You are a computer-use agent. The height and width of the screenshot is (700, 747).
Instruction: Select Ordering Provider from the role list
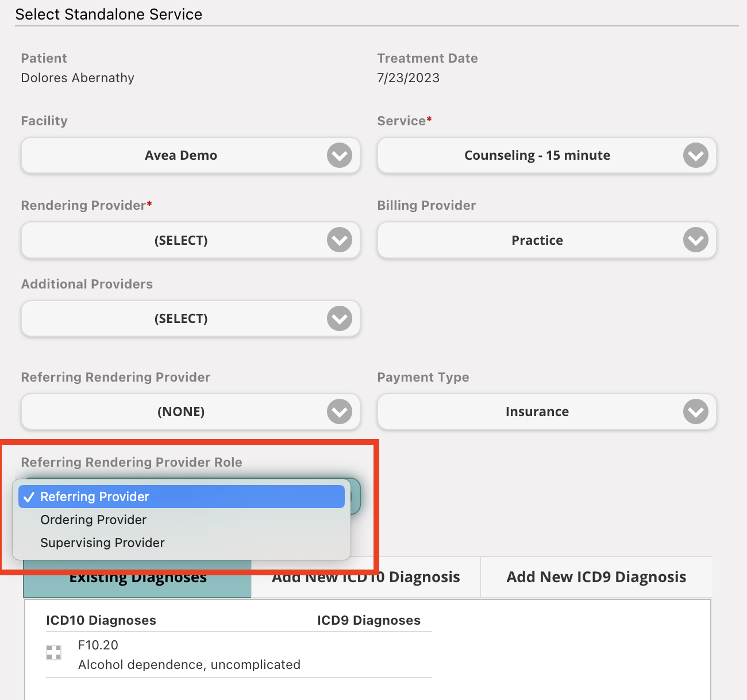(93, 520)
